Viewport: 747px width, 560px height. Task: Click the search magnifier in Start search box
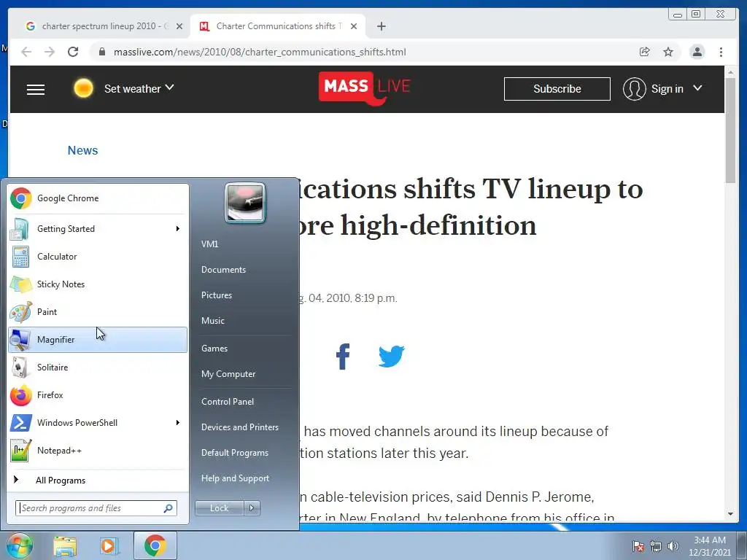click(169, 508)
